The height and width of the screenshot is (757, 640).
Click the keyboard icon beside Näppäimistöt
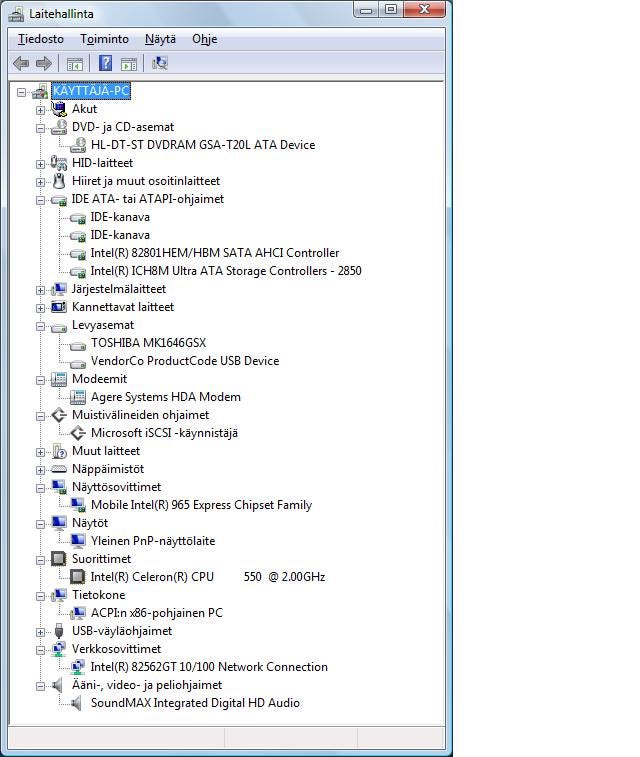pos(59,469)
